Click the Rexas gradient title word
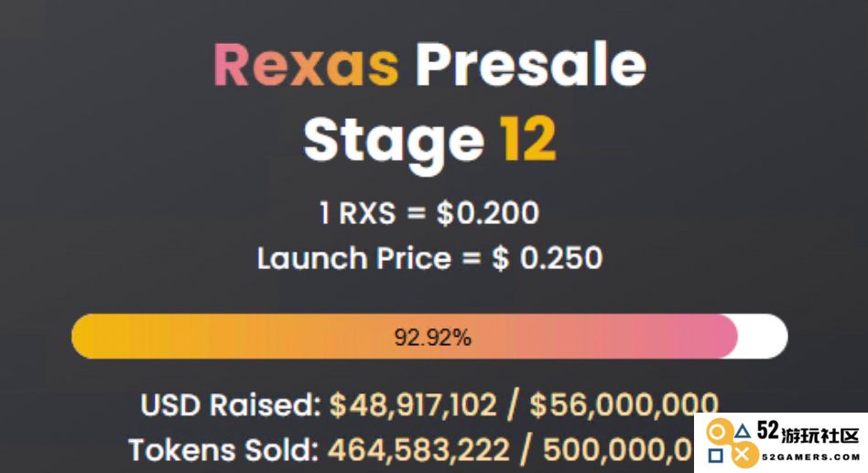Viewport: 868px width, 473px height. (x=306, y=65)
